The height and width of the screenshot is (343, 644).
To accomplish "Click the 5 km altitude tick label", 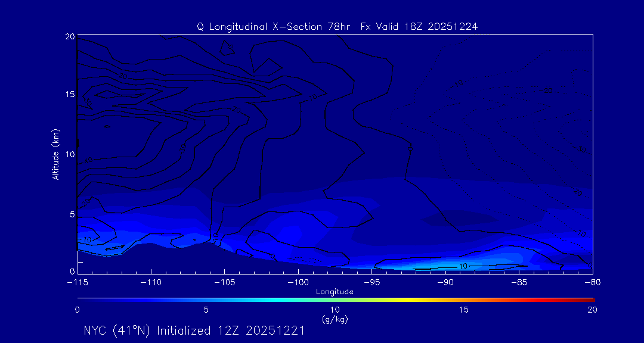I will coord(70,214).
